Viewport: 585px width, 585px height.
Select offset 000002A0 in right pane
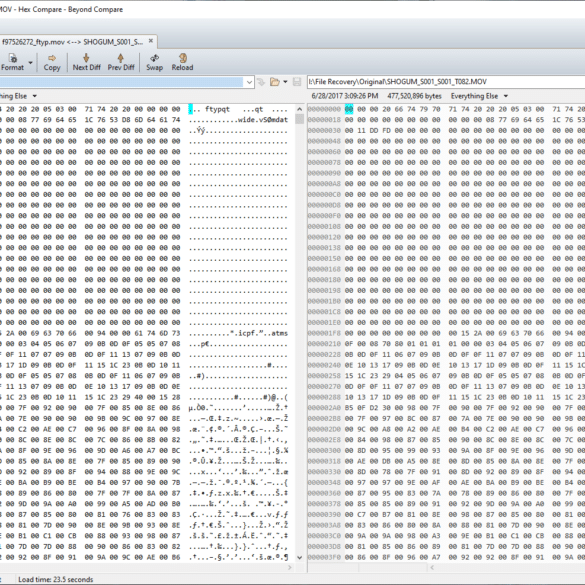pos(324,408)
